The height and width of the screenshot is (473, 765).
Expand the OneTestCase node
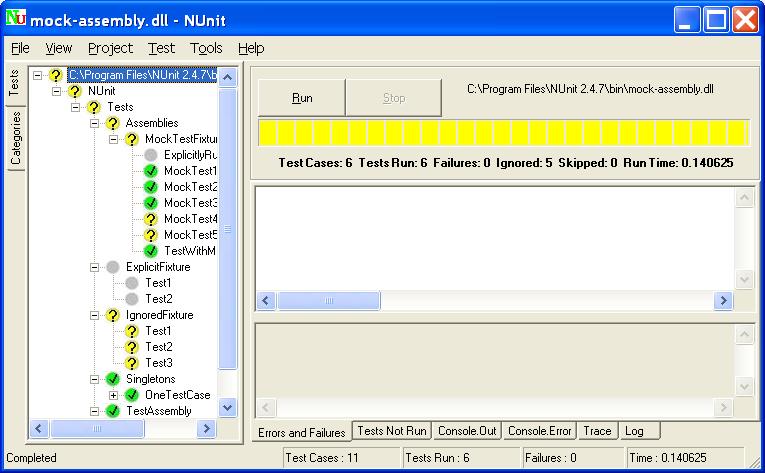click(x=114, y=395)
